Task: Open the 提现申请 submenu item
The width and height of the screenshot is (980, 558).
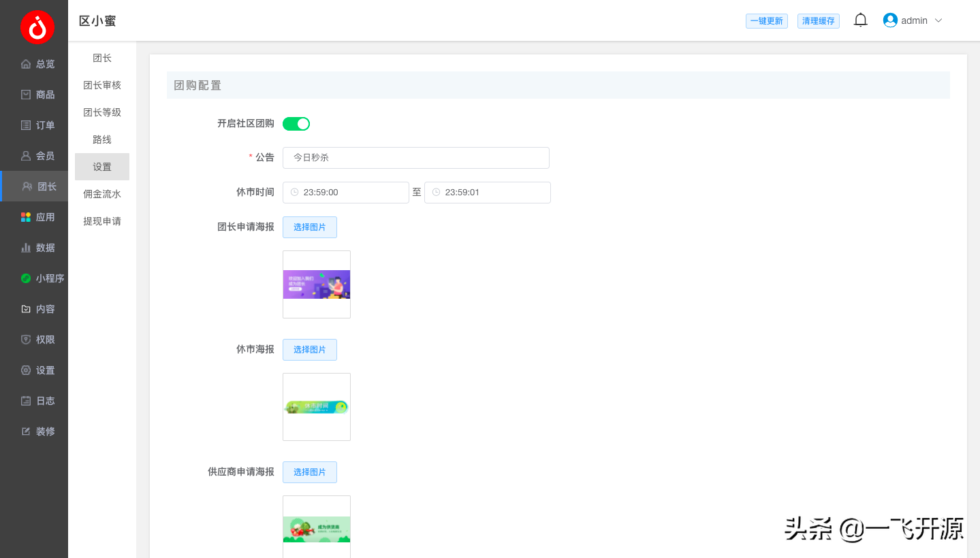Action: point(102,221)
